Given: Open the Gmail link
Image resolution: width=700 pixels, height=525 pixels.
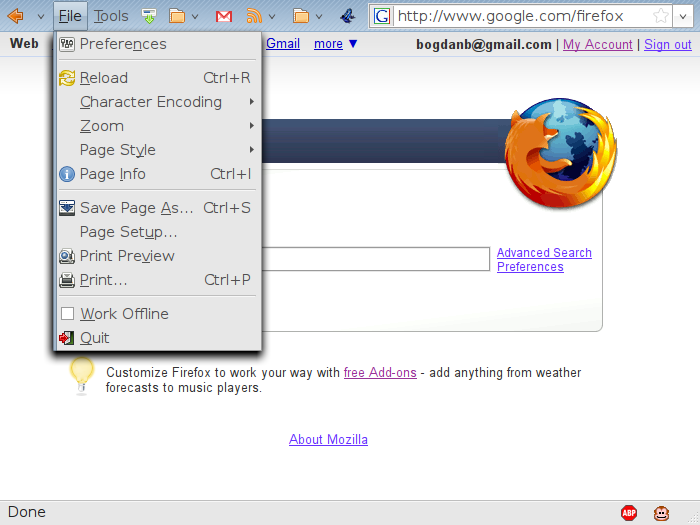Looking at the screenshot, I should click(283, 44).
